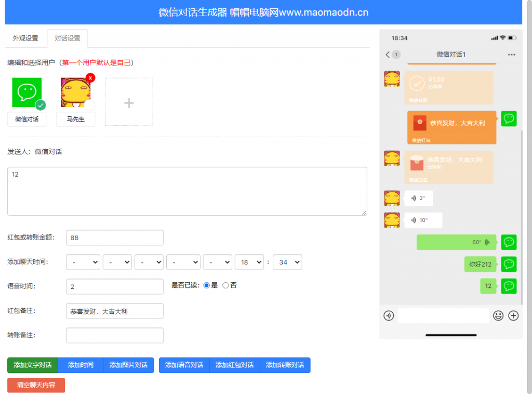Image resolution: width=532 pixels, height=398 pixels.
Task: Switch to the 对话设置 tab
Action: pyautogui.click(x=68, y=38)
